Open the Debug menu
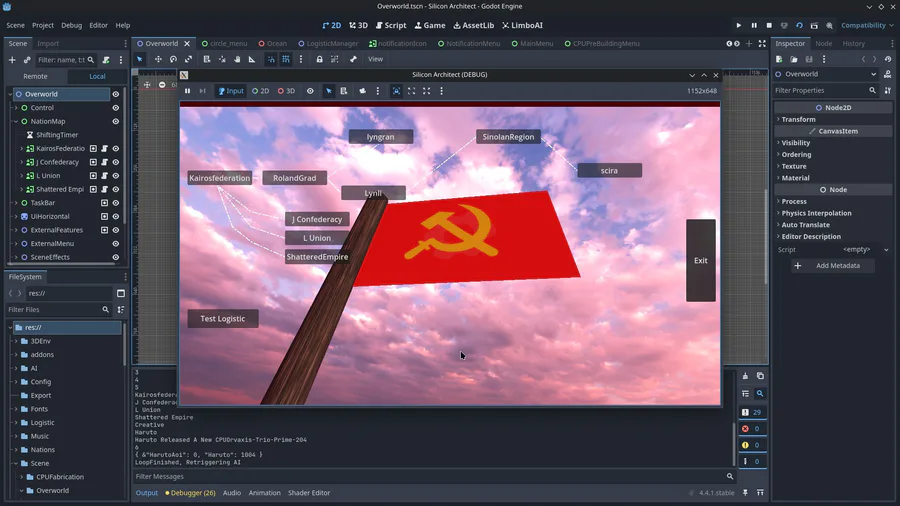The width and height of the screenshot is (900, 506). [x=71, y=25]
